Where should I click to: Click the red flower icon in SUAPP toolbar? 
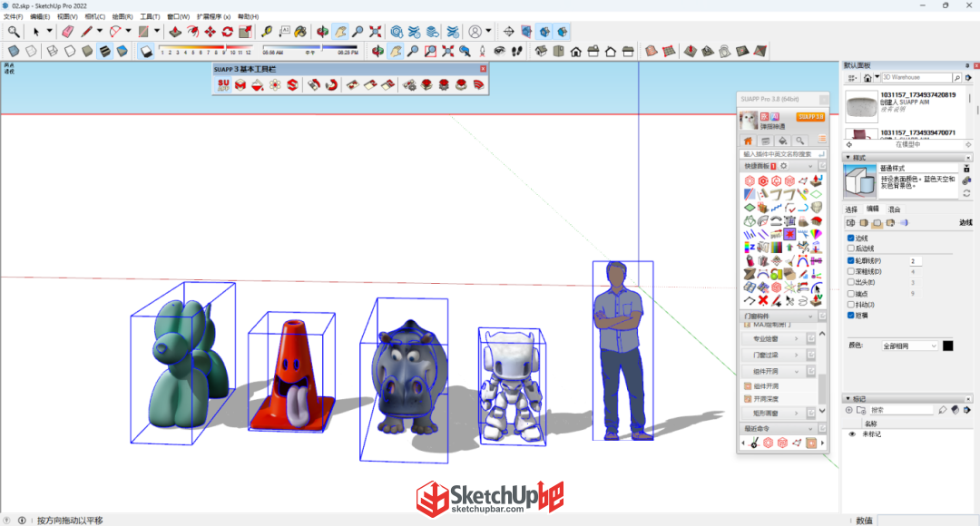coord(275,84)
